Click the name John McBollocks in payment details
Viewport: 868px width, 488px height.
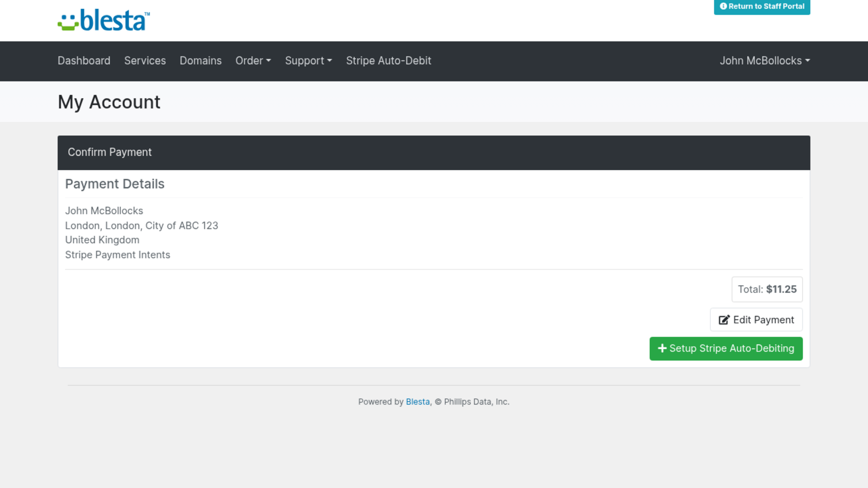[x=104, y=211]
